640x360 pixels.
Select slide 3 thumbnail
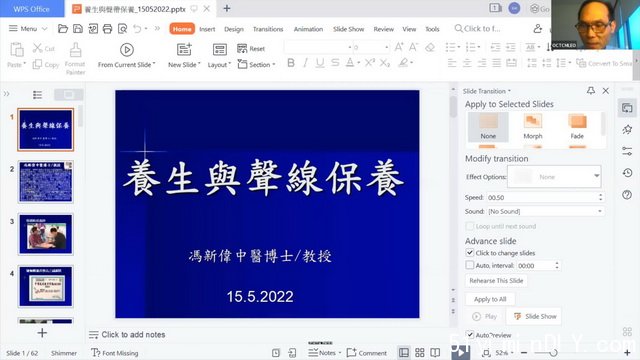pyautogui.click(x=46, y=234)
